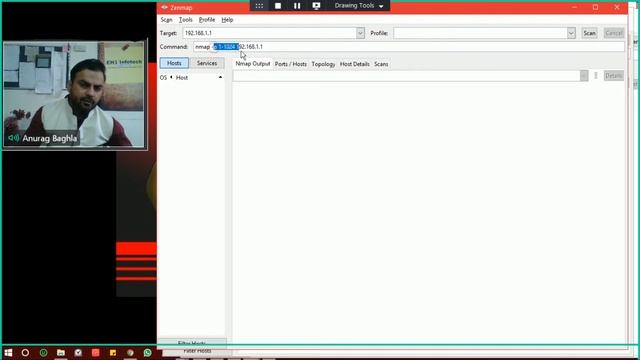Switch to the Topology tab
This screenshot has height=360, width=640.
[323, 64]
